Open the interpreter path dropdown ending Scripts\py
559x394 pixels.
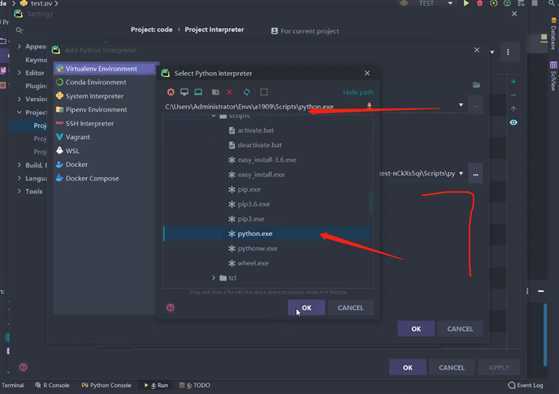click(x=461, y=173)
